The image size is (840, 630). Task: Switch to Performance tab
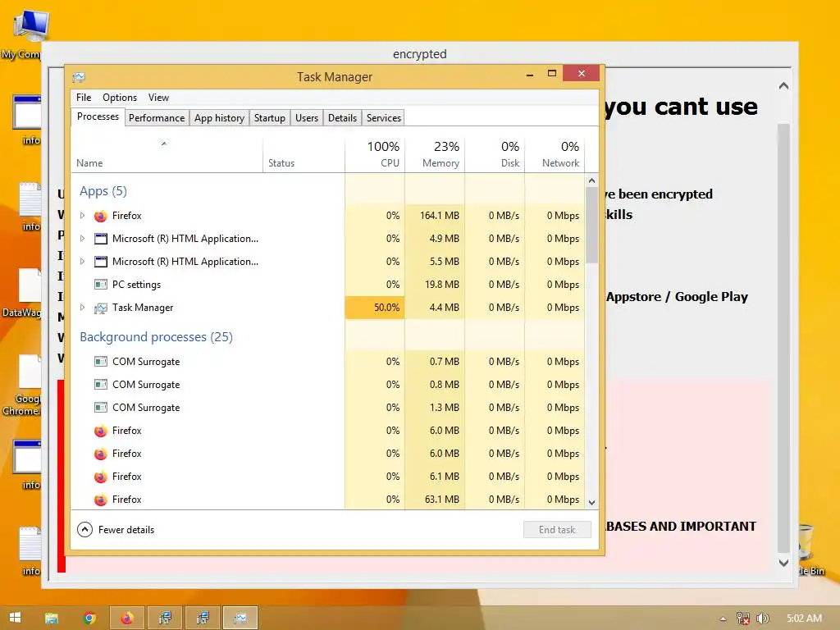pyautogui.click(x=157, y=118)
